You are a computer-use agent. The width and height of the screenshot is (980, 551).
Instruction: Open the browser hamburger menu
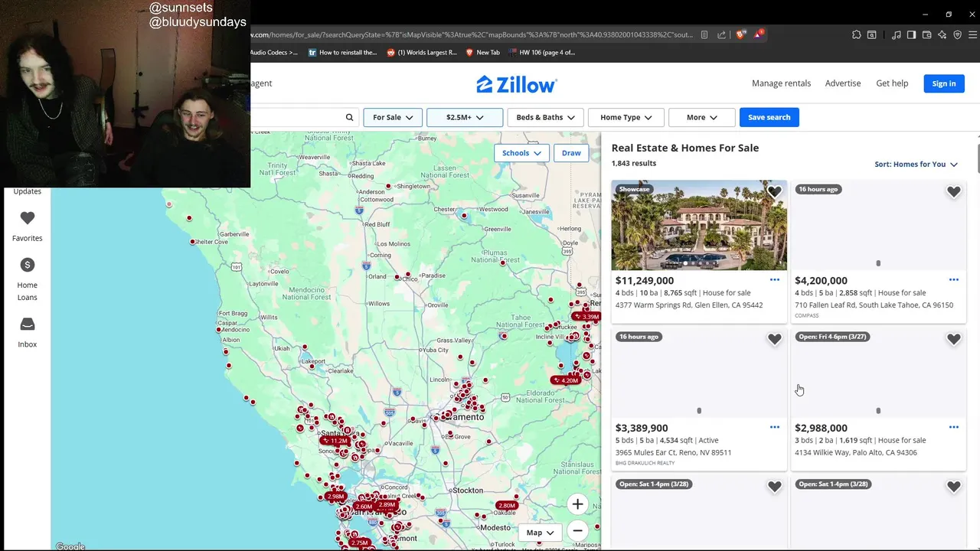tap(973, 34)
